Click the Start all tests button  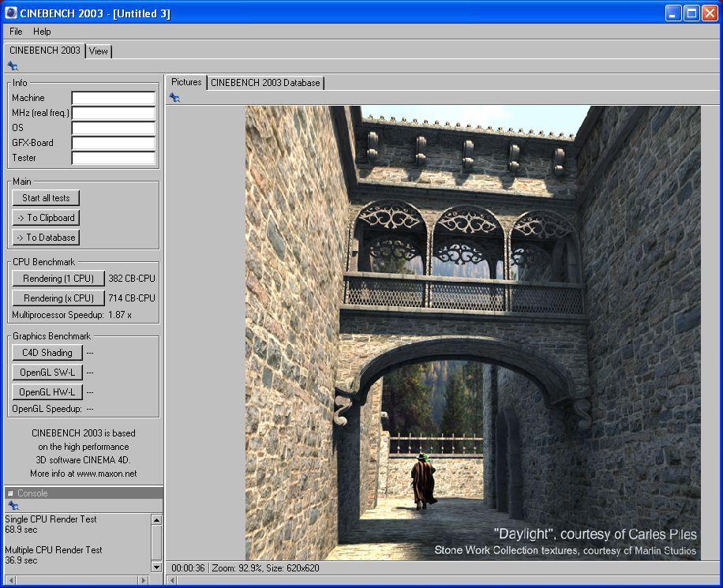(x=46, y=198)
